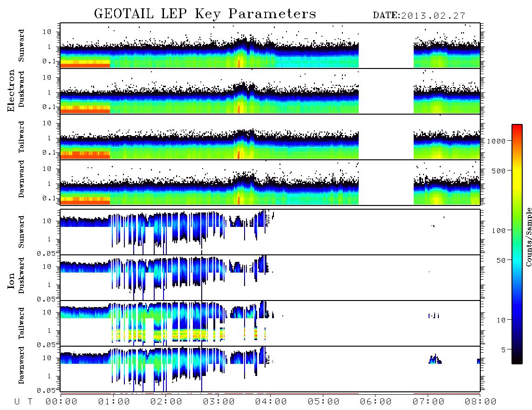This screenshot has height=410, width=532.
Task: Select the Ion Duskward panel label
Action: pyautogui.click(x=21, y=276)
